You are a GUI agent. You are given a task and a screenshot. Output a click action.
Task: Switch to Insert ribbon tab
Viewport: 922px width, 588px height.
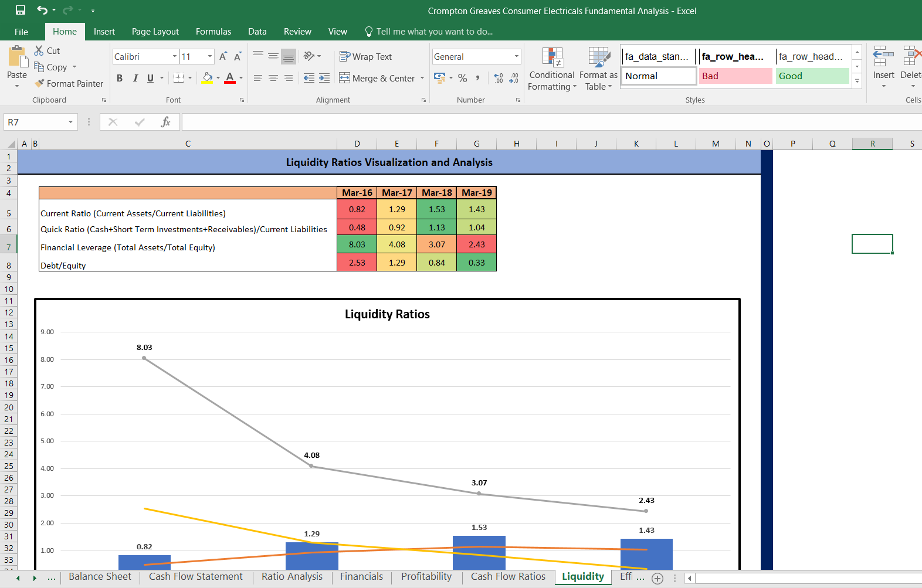pyautogui.click(x=104, y=32)
